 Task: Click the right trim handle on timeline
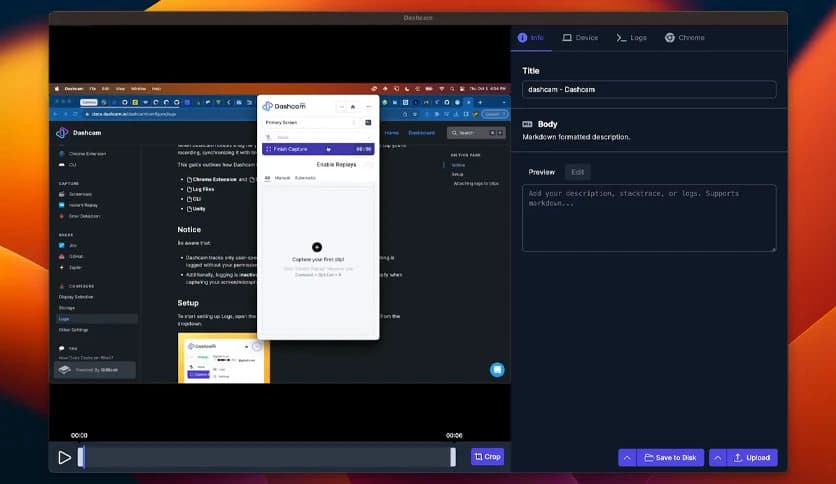(453, 457)
